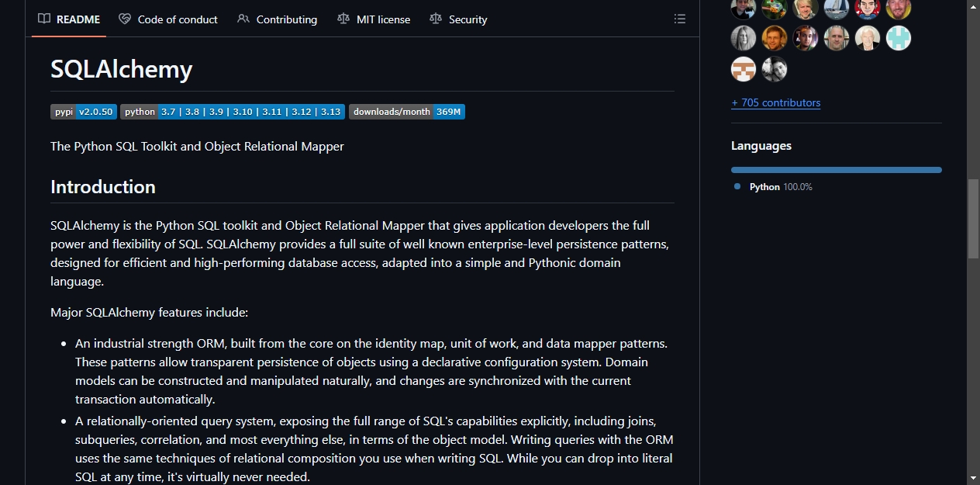Click the 'An industrial strength ORM' bullet

click(x=371, y=371)
